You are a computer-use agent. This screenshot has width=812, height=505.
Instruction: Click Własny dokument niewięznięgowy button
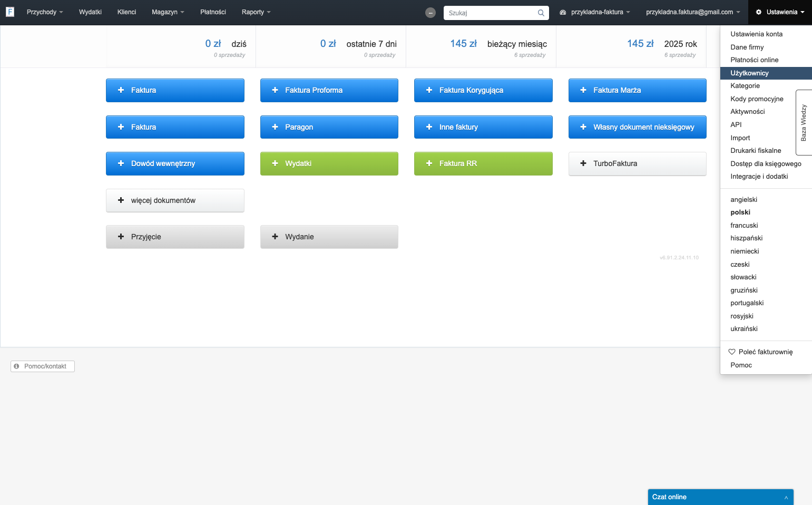click(x=638, y=127)
